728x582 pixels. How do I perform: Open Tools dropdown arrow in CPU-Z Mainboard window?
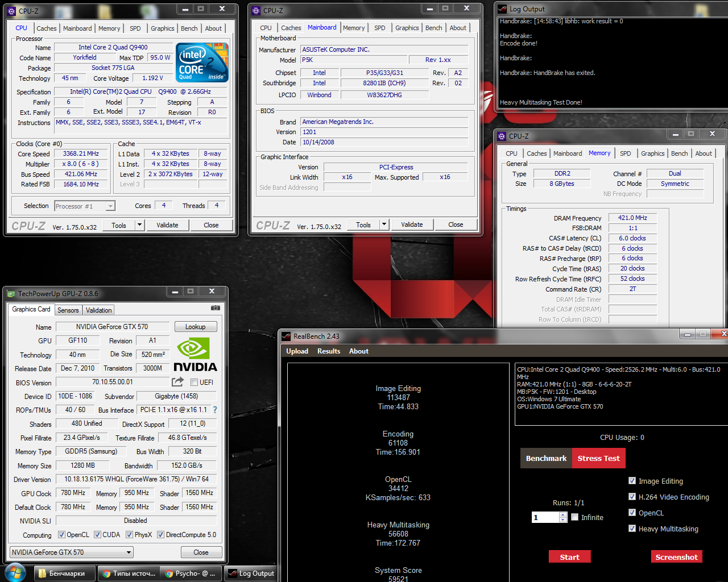(x=384, y=225)
